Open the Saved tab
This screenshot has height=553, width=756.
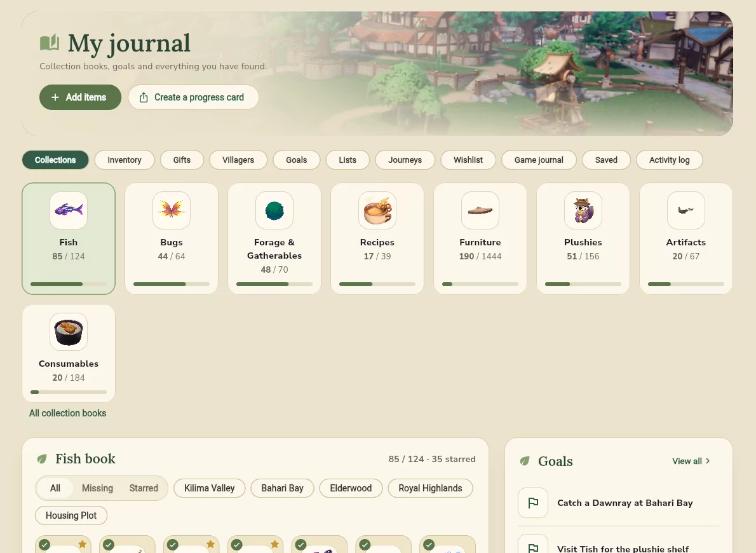pyautogui.click(x=606, y=160)
